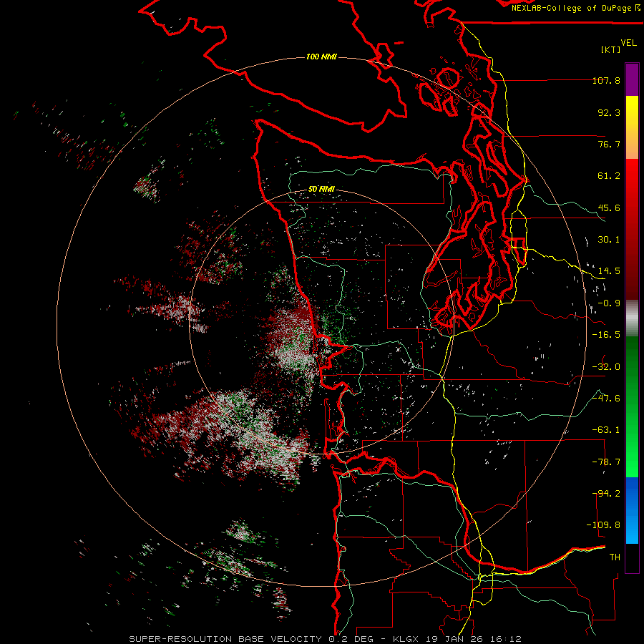
Task: Click the gray near-zero segment of color bar
Action: [x=632, y=318]
